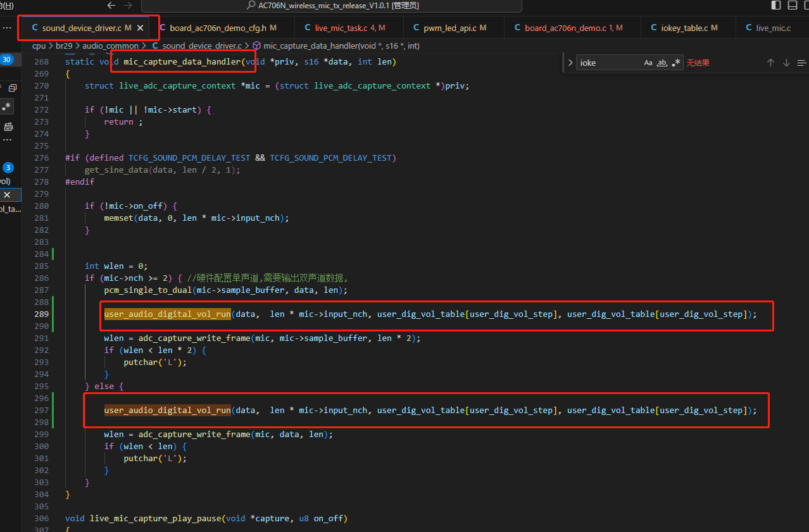Toggle the bottom panel layout icon

click(792, 6)
